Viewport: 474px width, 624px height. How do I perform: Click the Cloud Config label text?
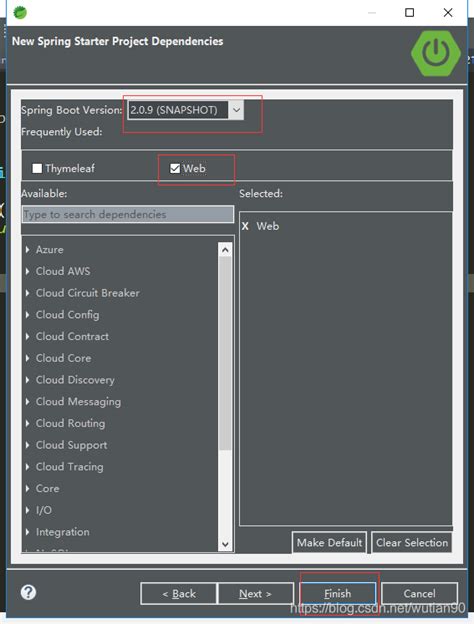(68, 315)
